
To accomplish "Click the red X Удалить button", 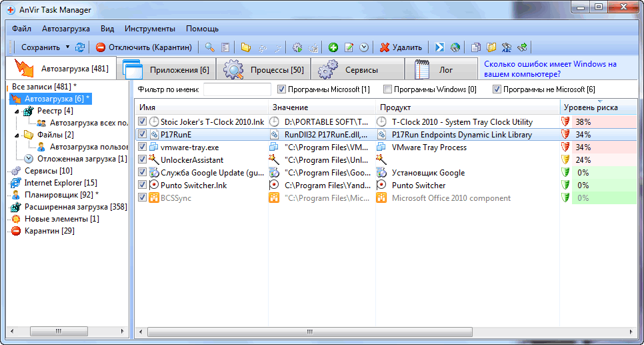I will click(401, 47).
